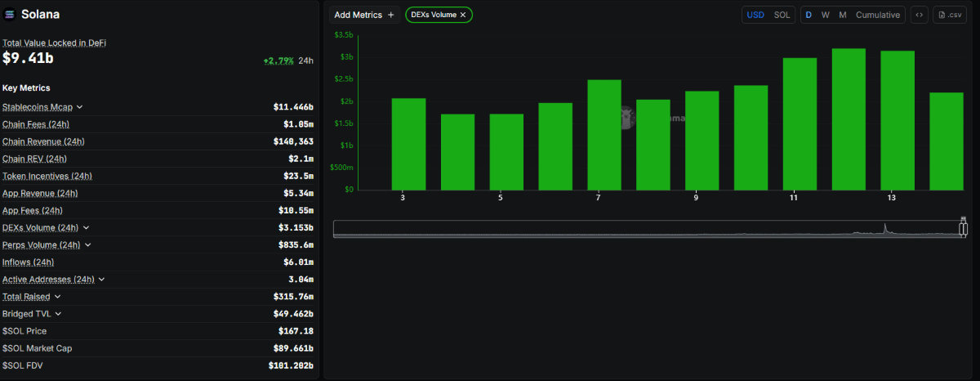Switch chart to Cumulative view
The image size is (980, 381).
878,15
